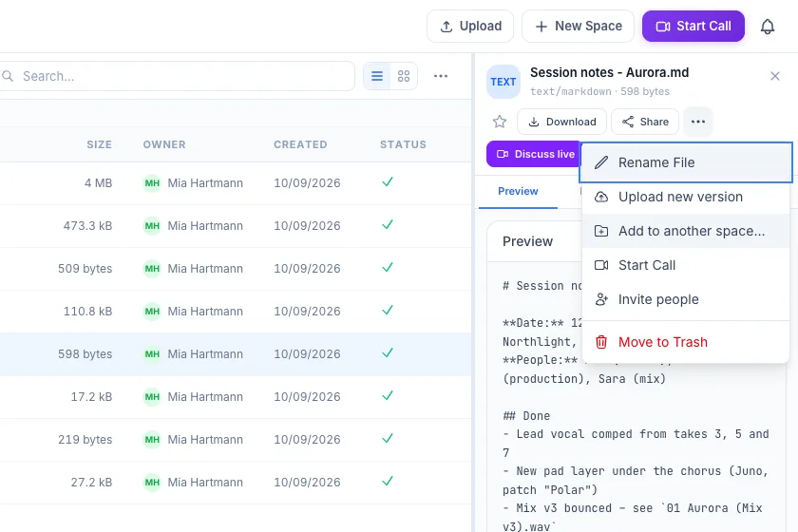Click the MH avatar in the 4 MB row
The height and width of the screenshot is (532, 798).
pos(152,183)
